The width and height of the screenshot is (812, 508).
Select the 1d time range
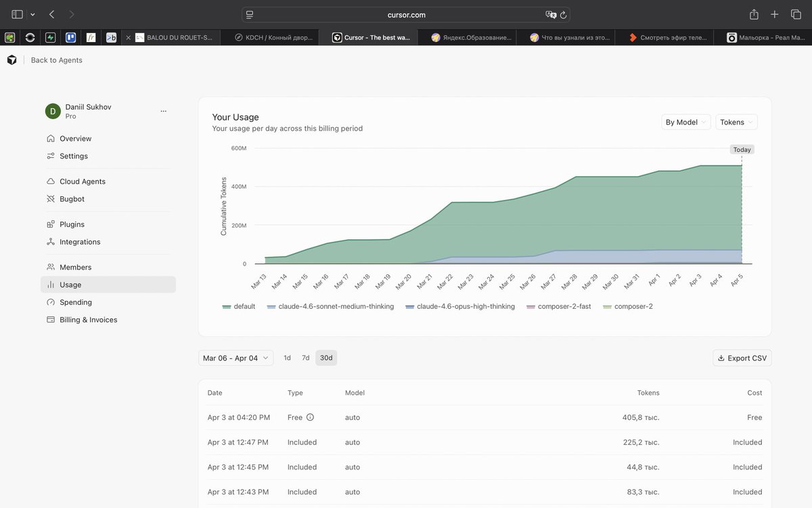coord(287,358)
